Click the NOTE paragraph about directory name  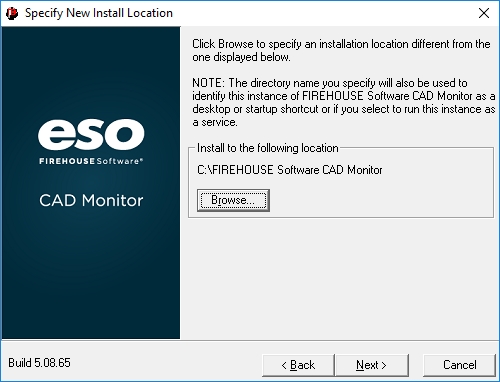(344, 102)
